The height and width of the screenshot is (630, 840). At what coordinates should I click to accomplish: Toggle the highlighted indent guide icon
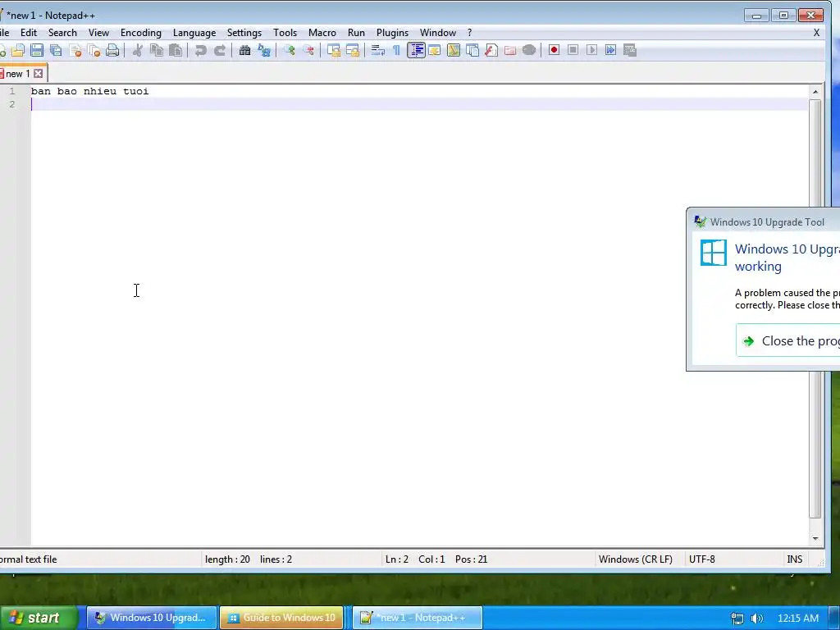pos(416,50)
